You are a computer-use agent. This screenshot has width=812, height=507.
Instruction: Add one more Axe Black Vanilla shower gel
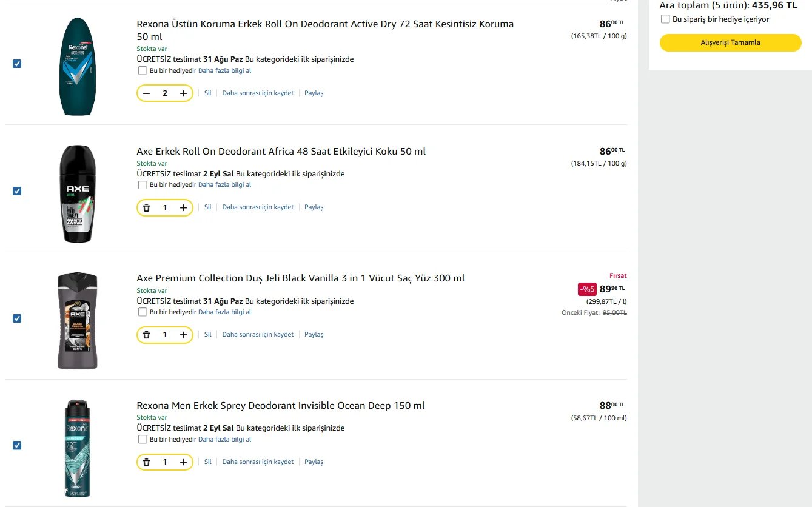point(183,335)
